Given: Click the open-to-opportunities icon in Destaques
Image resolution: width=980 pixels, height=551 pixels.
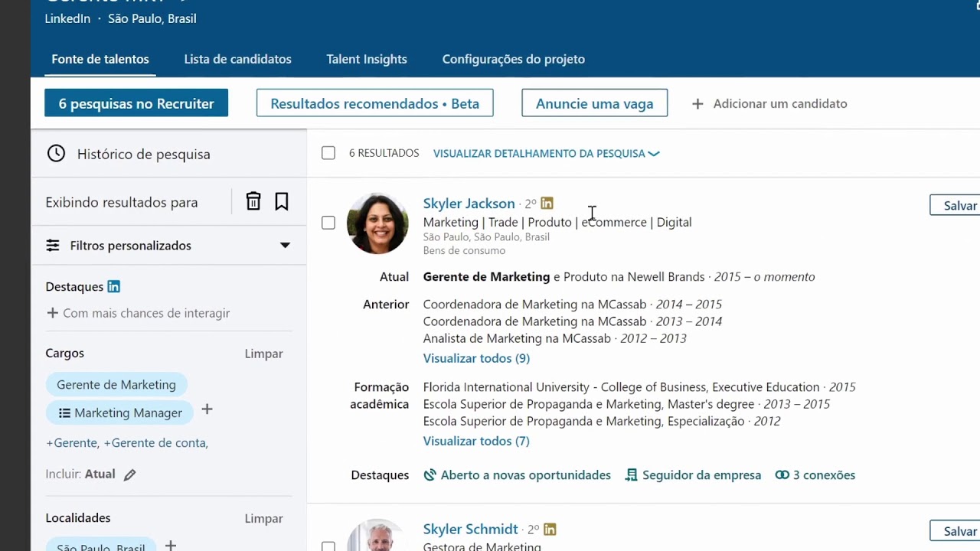Looking at the screenshot, I should [430, 475].
